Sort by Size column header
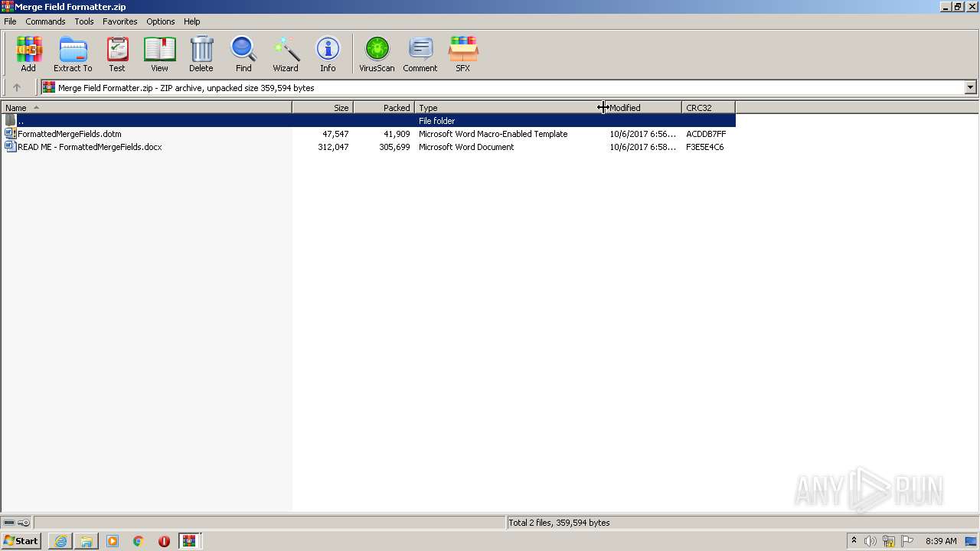Viewport: 980px width, 551px height. 322,108
